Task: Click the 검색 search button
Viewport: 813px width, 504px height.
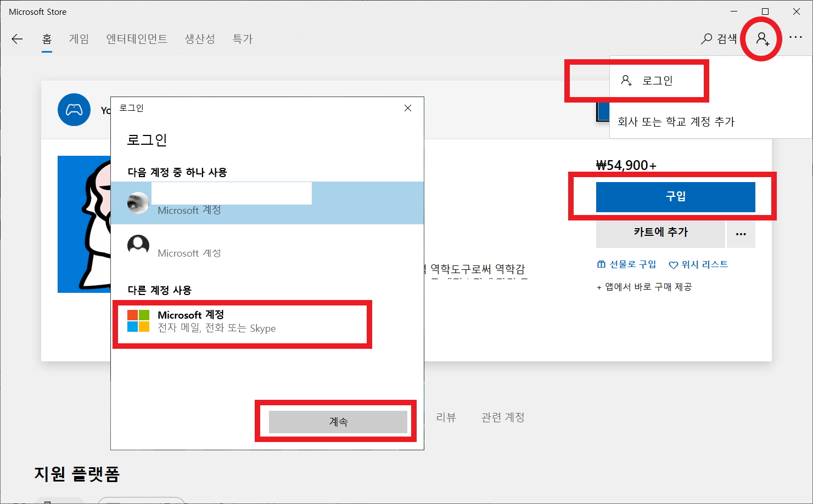Action: [x=719, y=39]
